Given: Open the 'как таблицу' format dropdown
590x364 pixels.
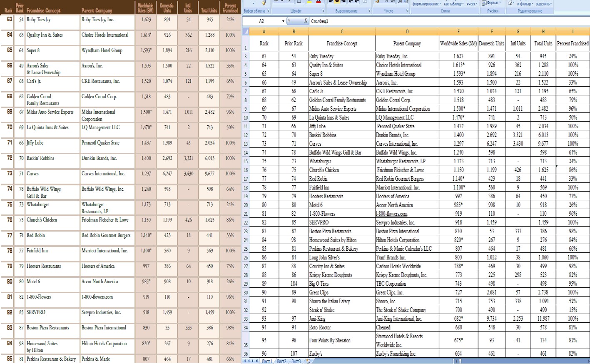Looking at the screenshot, I should pyautogui.click(x=454, y=4).
